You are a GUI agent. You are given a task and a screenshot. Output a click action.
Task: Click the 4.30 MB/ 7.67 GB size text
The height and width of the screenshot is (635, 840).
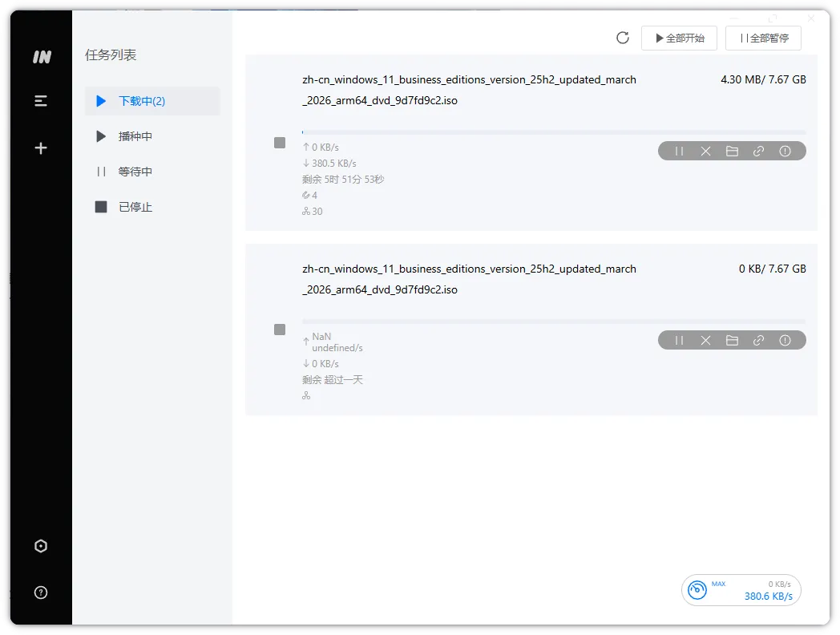(x=763, y=79)
